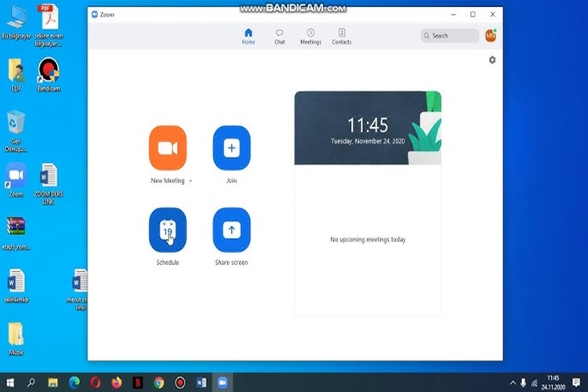The height and width of the screenshot is (392, 588).
Task: Select the PDF file desktop icon
Action: [x=49, y=26]
